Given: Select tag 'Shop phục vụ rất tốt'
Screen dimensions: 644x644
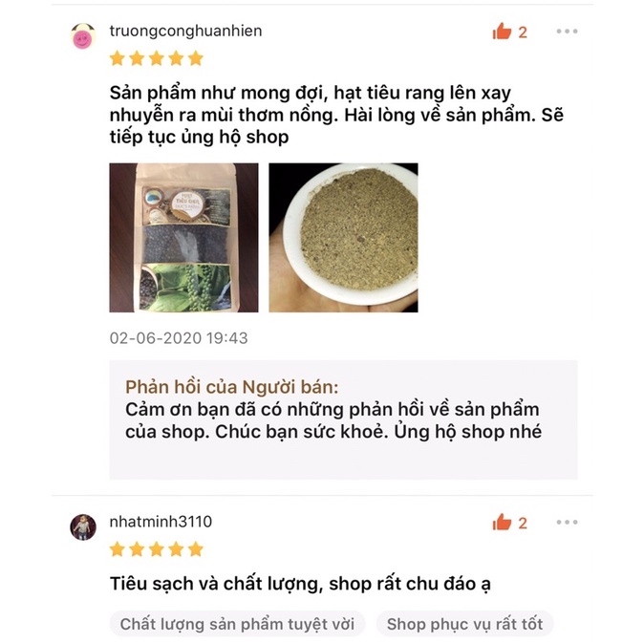Looking at the screenshot, I should (x=464, y=624).
